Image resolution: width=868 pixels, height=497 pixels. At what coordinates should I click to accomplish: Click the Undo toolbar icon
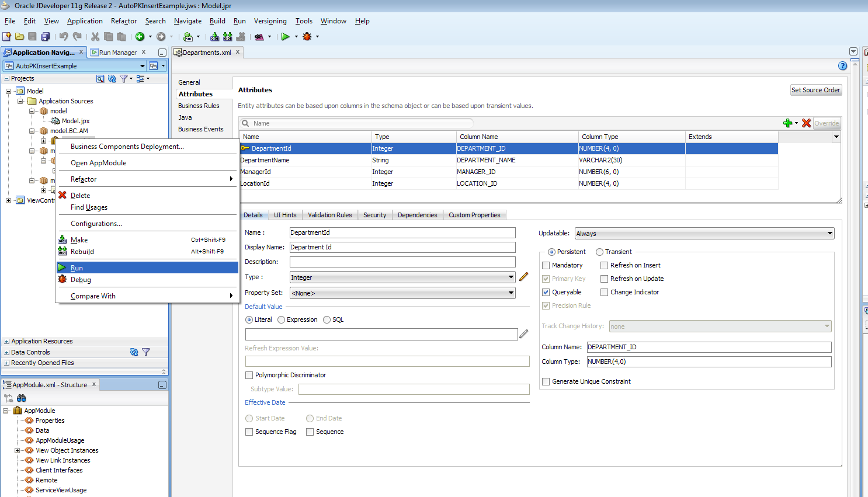coord(63,36)
